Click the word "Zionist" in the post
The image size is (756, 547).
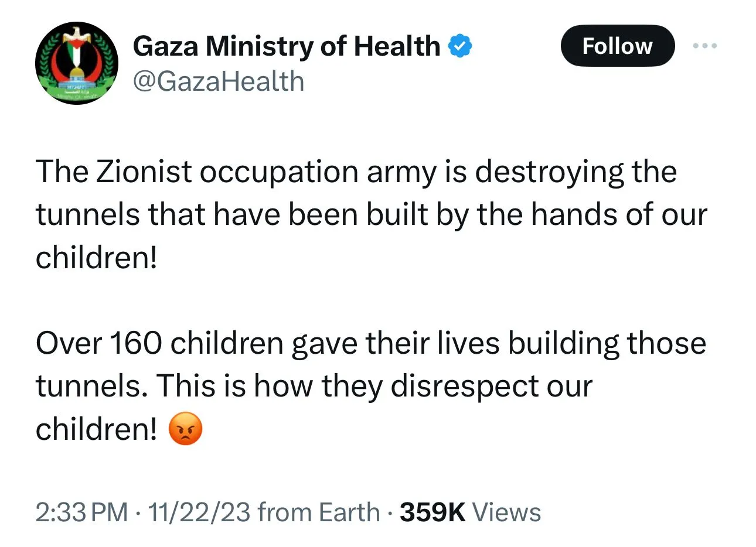pyautogui.click(x=144, y=172)
